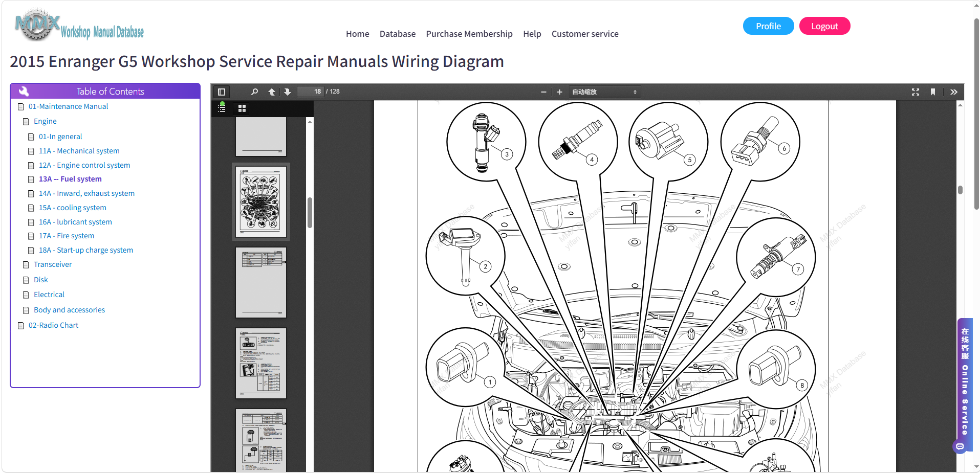Zoom in using the plus icon
Viewport: 980px width, 473px height.
click(559, 92)
